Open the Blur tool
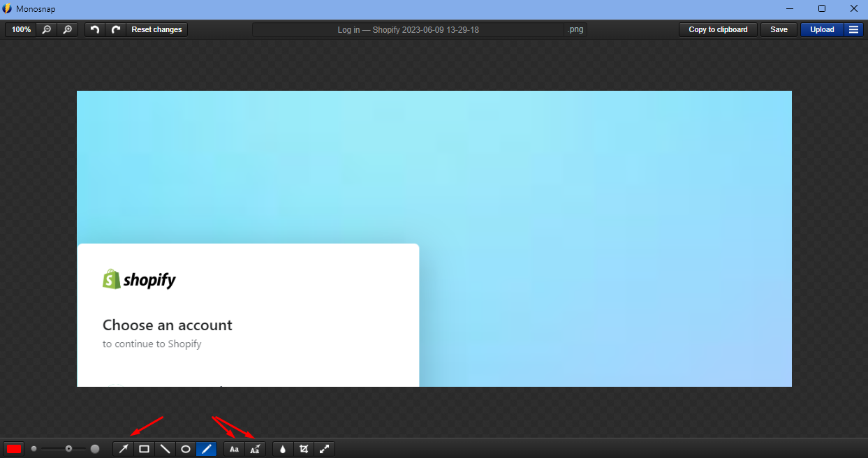Image resolution: width=868 pixels, height=458 pixels. [x=283, y=449]
